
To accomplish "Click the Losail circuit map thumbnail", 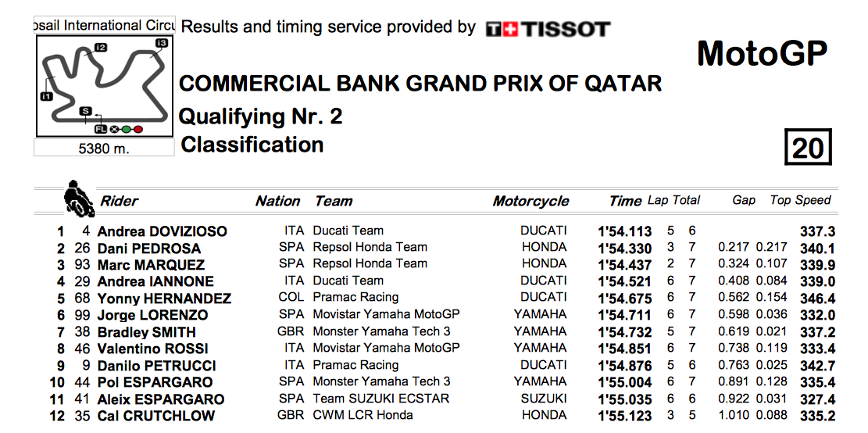I will coord(105,86).
